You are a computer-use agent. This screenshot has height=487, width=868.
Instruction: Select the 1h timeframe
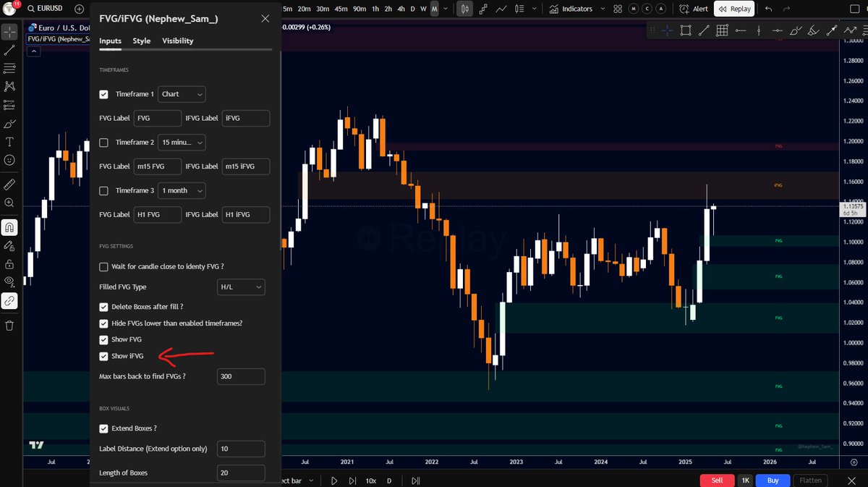tap(376, 9)
